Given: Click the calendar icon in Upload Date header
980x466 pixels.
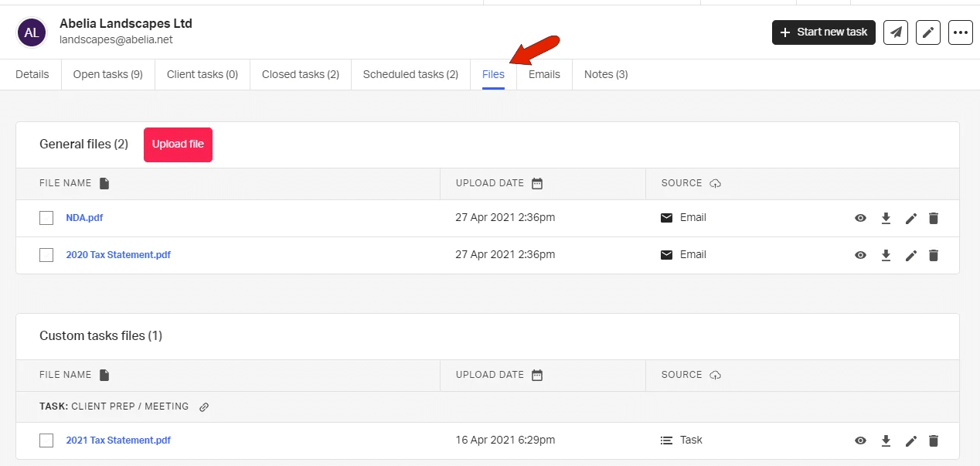Looking at the screenshot, I should (x=538, y=183).
